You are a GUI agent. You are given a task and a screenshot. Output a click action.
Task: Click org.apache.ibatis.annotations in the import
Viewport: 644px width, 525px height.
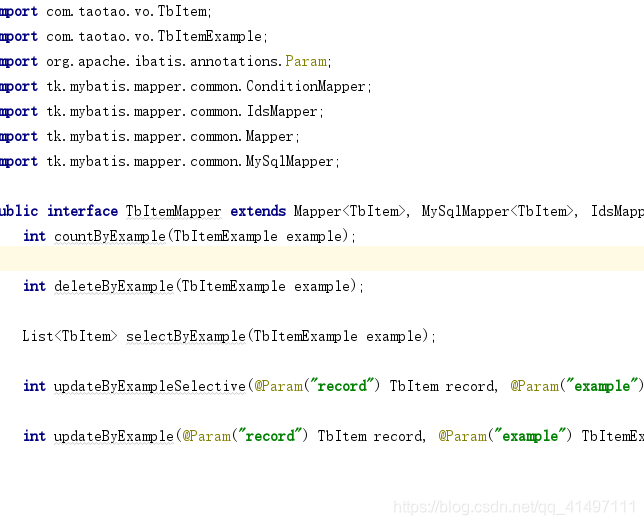162,62
